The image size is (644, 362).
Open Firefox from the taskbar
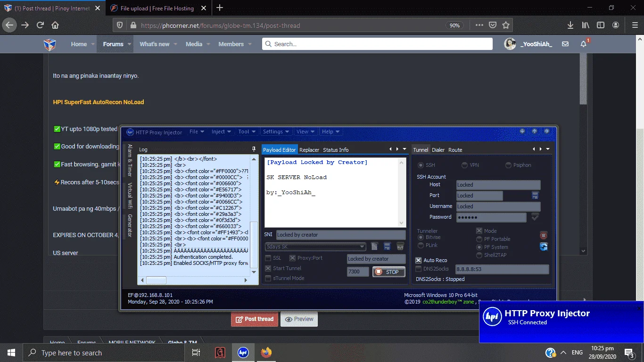pos(266,353)
